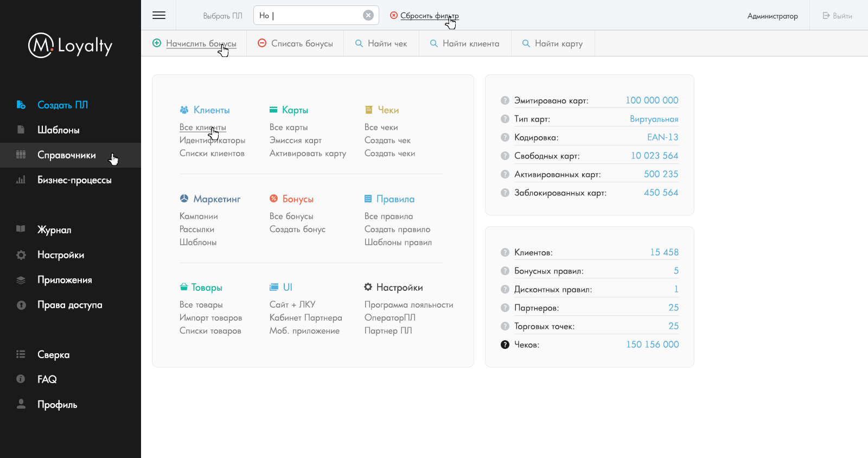868x458 pixels.
Task: Click the Настройки gear icon in sidebar
Action: (x=21, y=255)
